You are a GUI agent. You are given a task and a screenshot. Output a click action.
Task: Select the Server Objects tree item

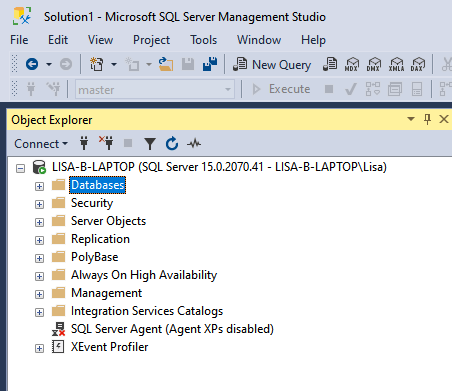click(108, 221)
